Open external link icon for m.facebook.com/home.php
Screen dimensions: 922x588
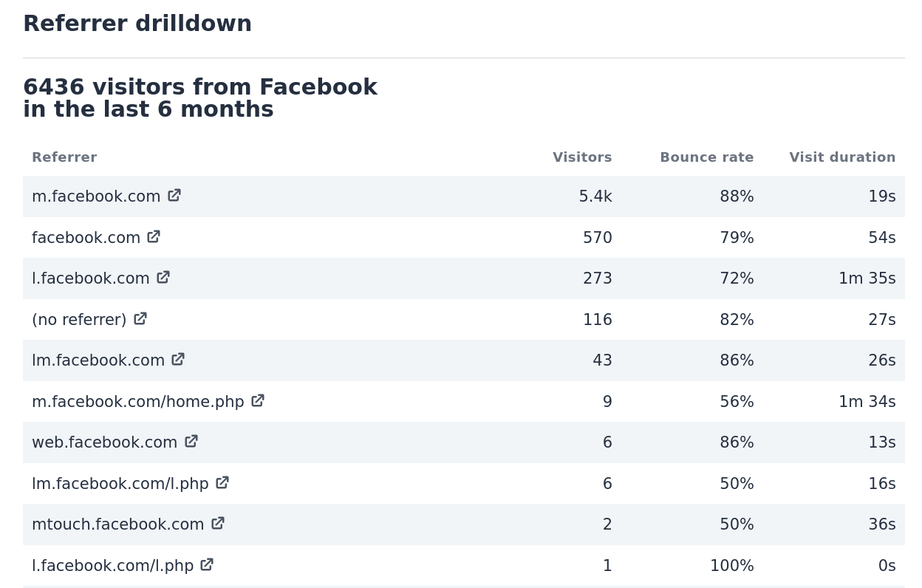(257, 401)
